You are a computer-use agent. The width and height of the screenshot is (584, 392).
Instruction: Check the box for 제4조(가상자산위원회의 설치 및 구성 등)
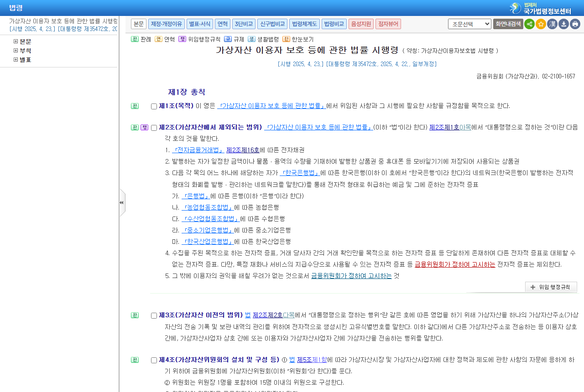(x=154, y=360)
